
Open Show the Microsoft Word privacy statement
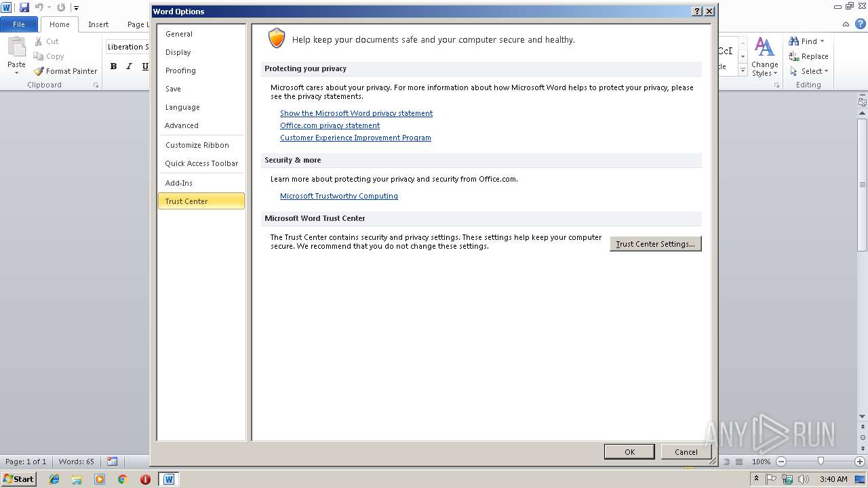356,113
